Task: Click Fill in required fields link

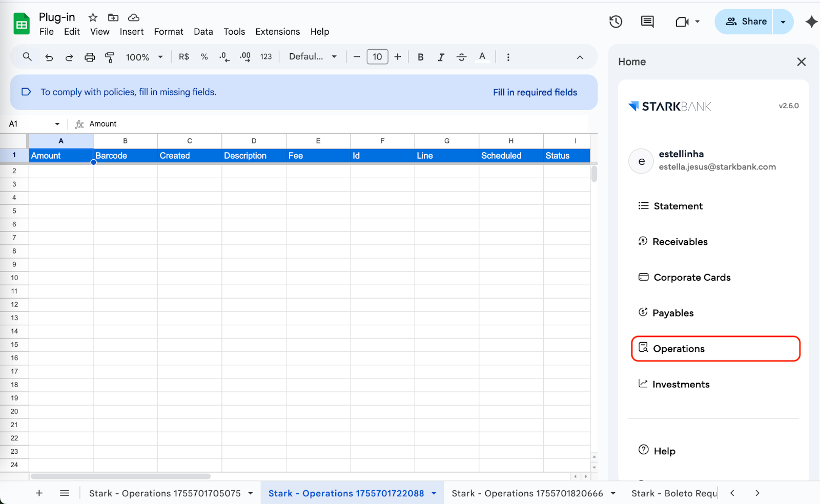Action: [535, 92]
